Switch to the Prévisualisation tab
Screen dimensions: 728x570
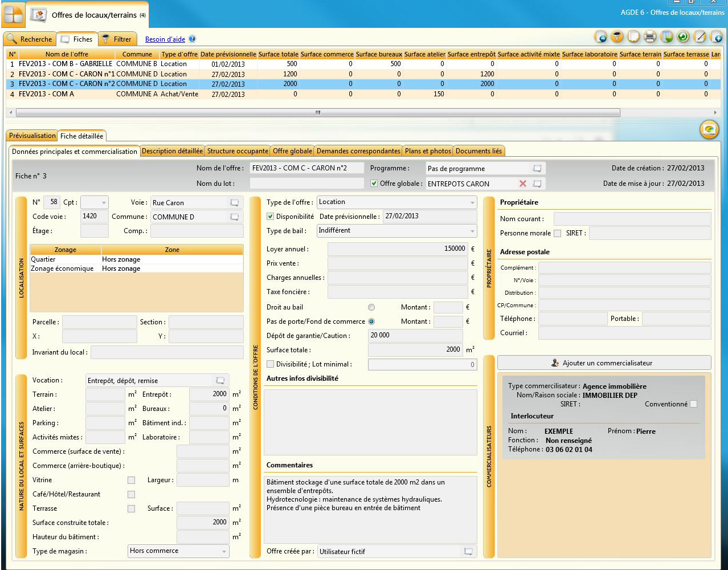[32, 136]
